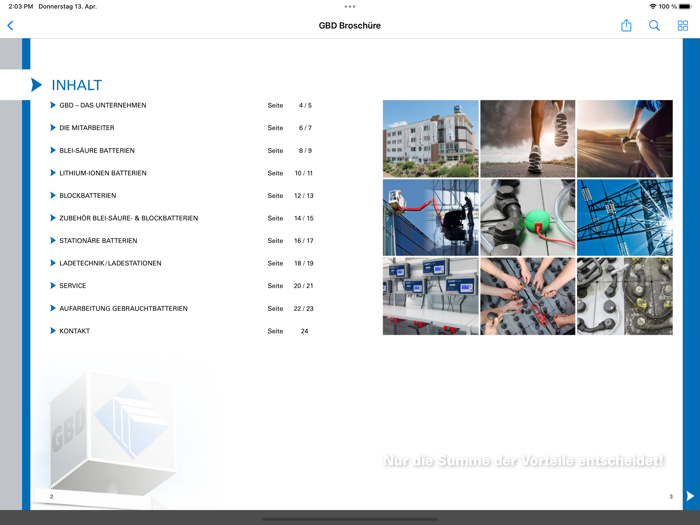This screenshot has height=525, width=700.
Task: Tap the running shoes photo
Action: [528, 138]
